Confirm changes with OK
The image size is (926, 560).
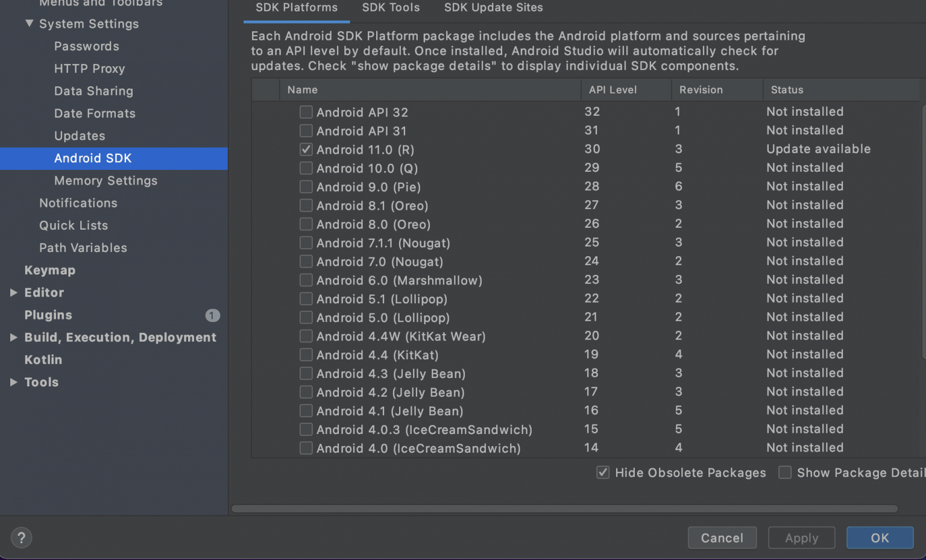pos(880,538)
